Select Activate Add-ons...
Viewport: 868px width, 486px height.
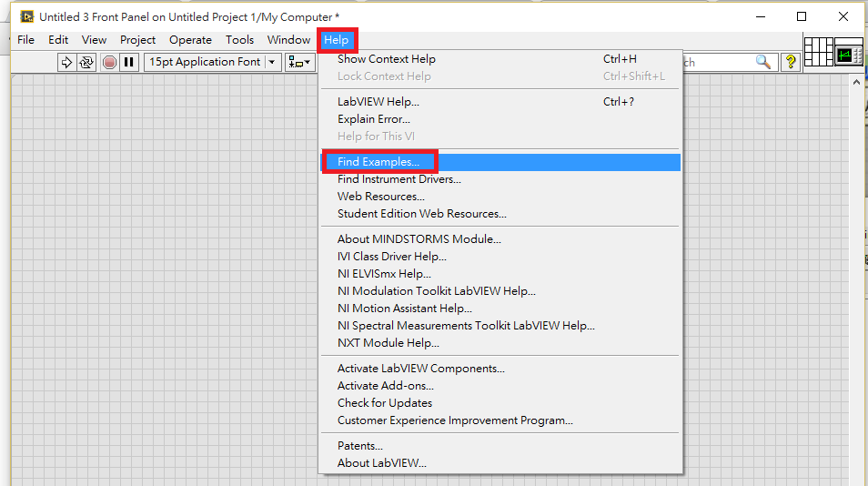pyautogui.click(x=500, y=386)
